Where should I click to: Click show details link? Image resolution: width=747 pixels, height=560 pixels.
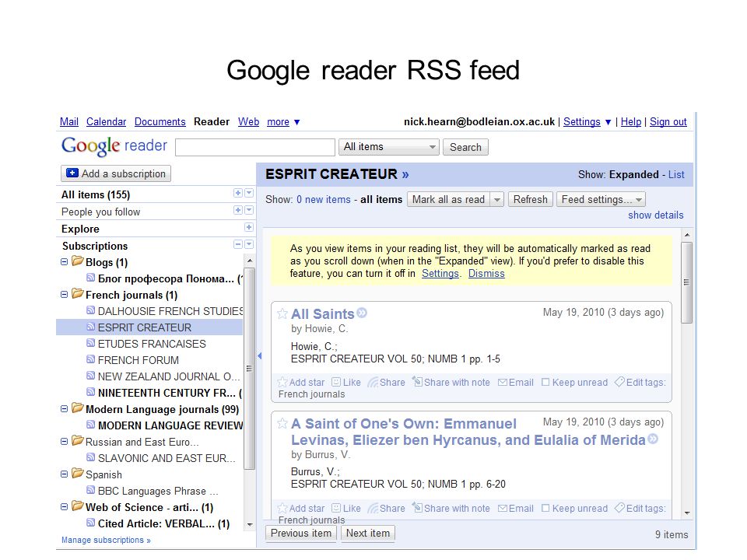click(655, 215)
